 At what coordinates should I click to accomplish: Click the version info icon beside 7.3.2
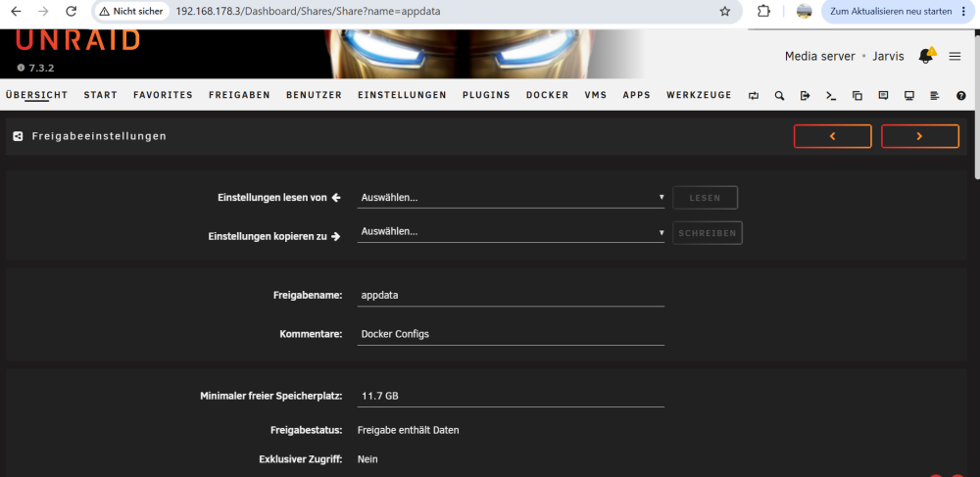[x=21, y=68]
